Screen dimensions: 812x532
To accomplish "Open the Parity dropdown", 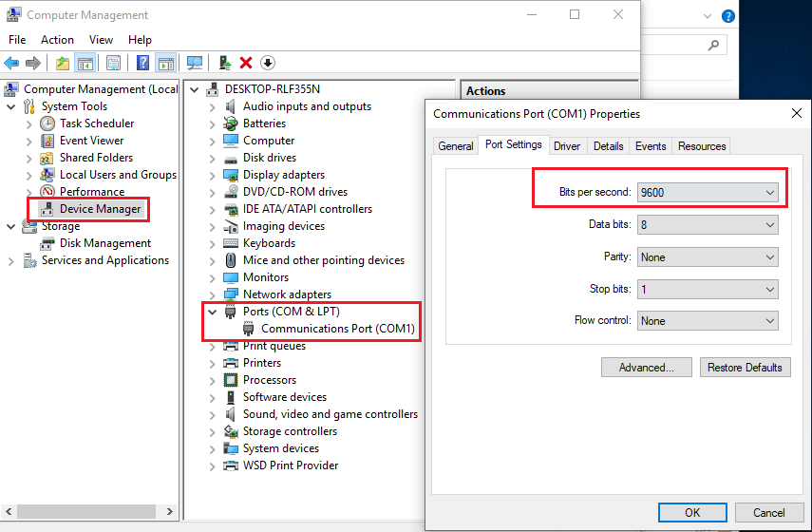I will pyautogui.click(x=708, y=257).
